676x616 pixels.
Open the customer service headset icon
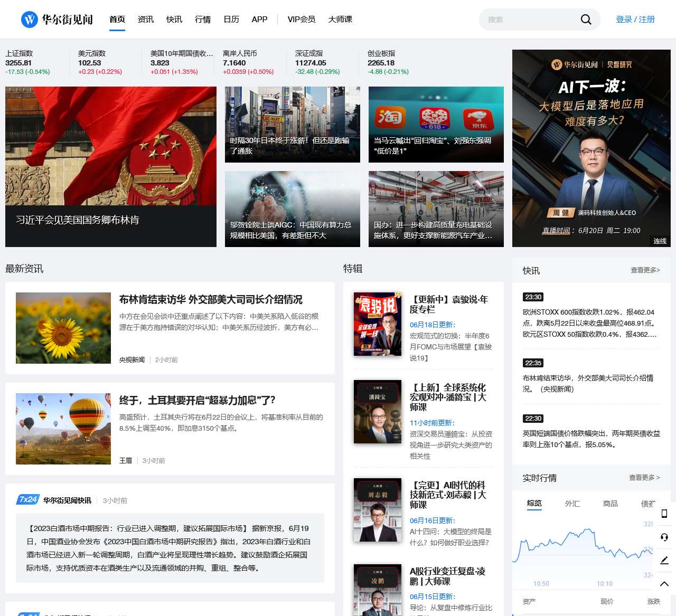(664, 537)
